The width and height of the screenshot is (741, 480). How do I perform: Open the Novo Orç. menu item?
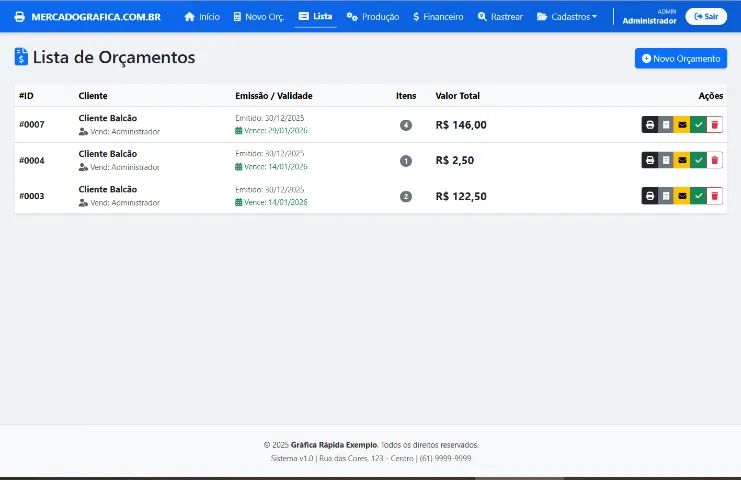258,17
